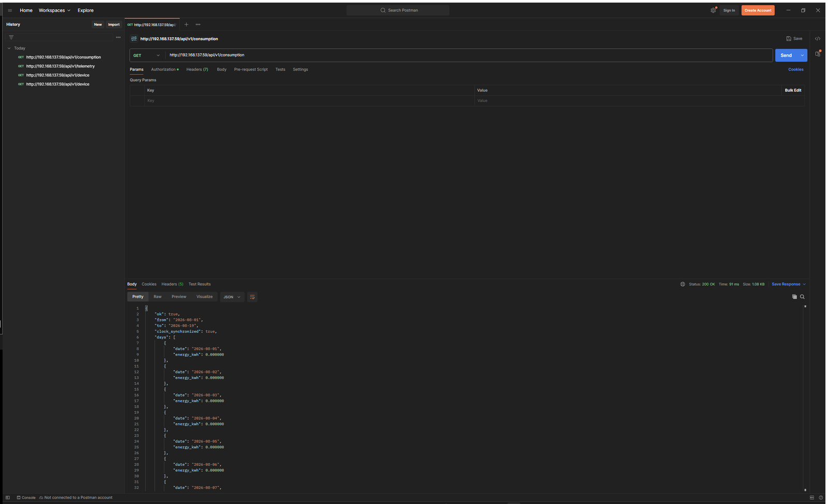
Task: Search within the response body
Action: click(x=803, y=297)
